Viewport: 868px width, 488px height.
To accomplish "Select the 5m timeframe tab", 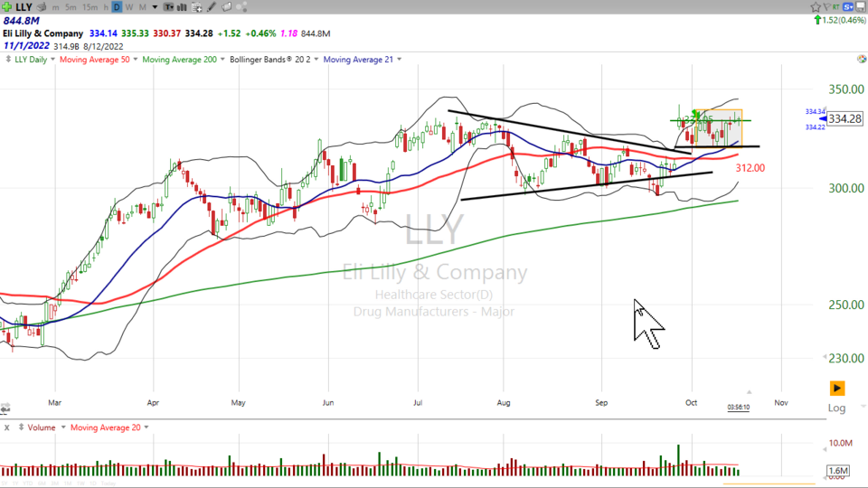I will (x=71, y=7).
